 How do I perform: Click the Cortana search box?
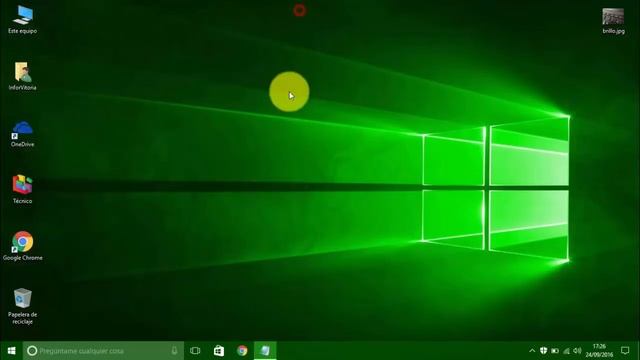[103, 351]
